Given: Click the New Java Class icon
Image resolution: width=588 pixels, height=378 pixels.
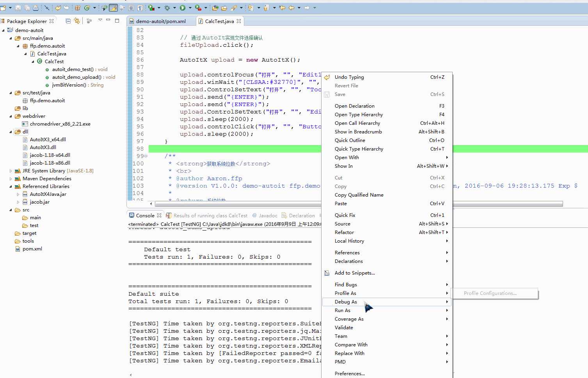Looking at the screenshot, I should pos(87,8).
